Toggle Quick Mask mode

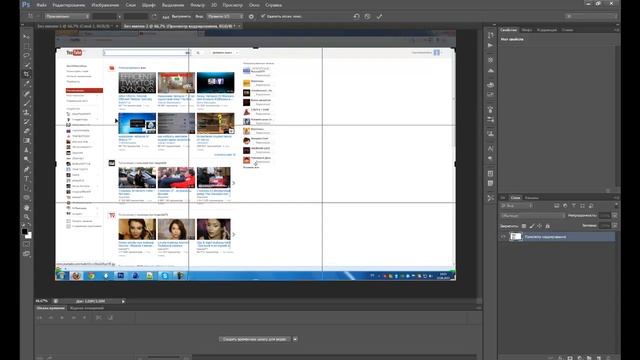27,244
